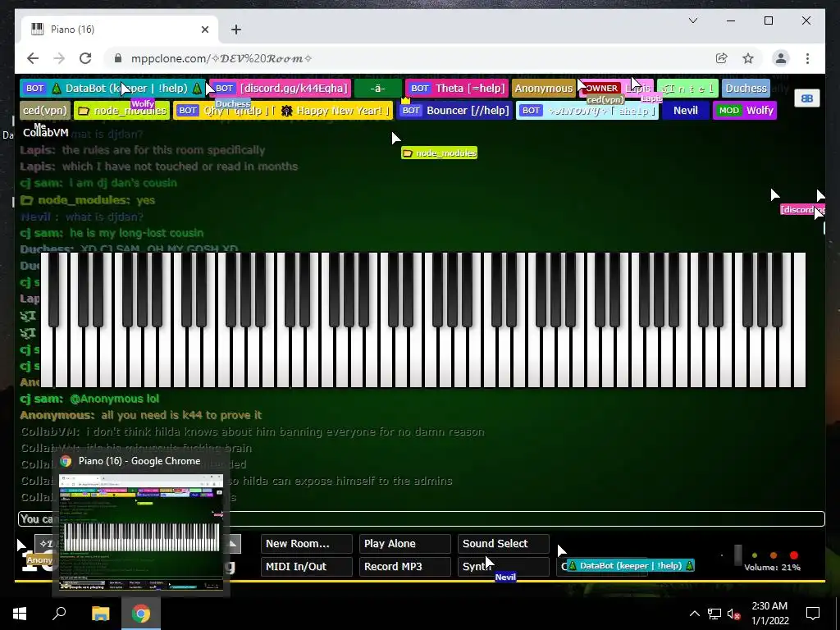
Task: Open Windows taskbar search
Action: [x=59, y=614]
